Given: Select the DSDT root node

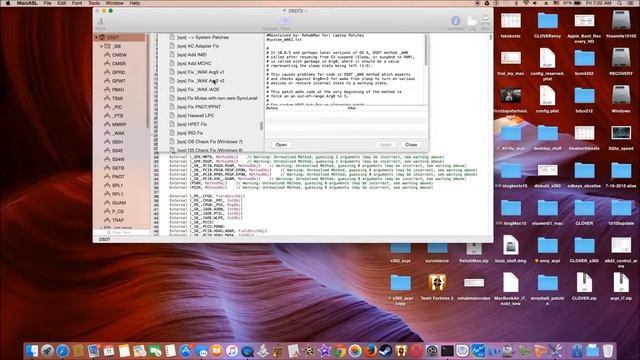Looking at the screenshot, I should 113,38.
